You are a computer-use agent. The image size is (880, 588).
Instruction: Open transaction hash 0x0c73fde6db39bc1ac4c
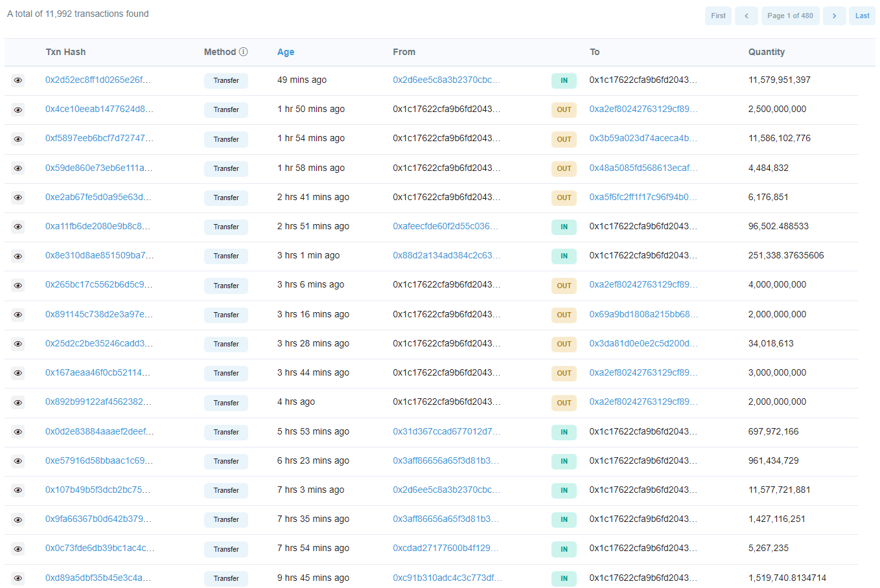point(100,548)
